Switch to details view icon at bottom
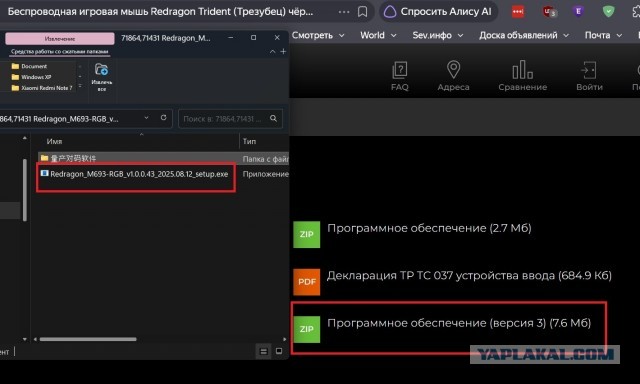The width and height of the screenshot is (640, 384). point(264,351)
